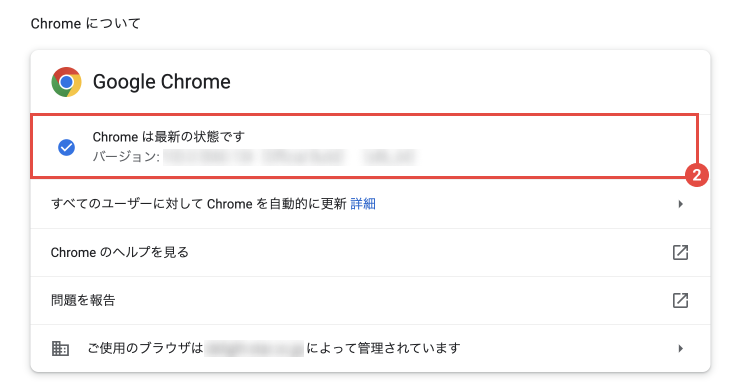Expand managed browser details using its arrow
Image resolution: width=735 pixels, height=390 pixels.
[x=680, y=348]
